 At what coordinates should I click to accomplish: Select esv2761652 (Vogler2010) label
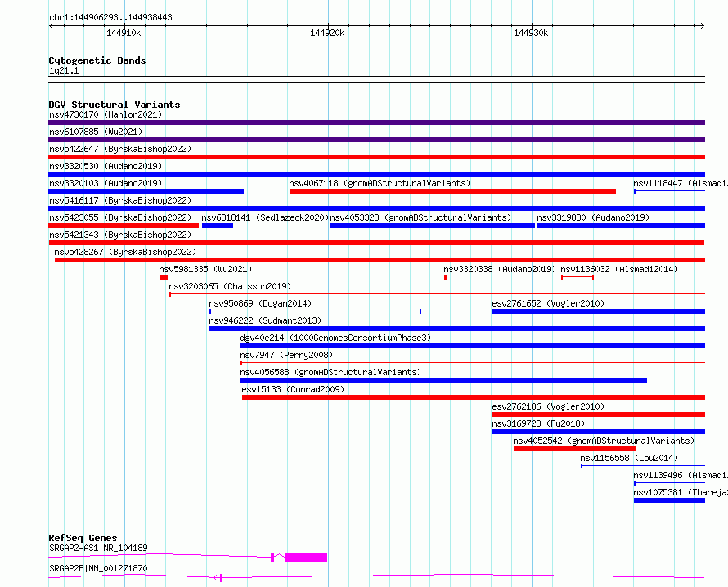(x=548, y=303)
